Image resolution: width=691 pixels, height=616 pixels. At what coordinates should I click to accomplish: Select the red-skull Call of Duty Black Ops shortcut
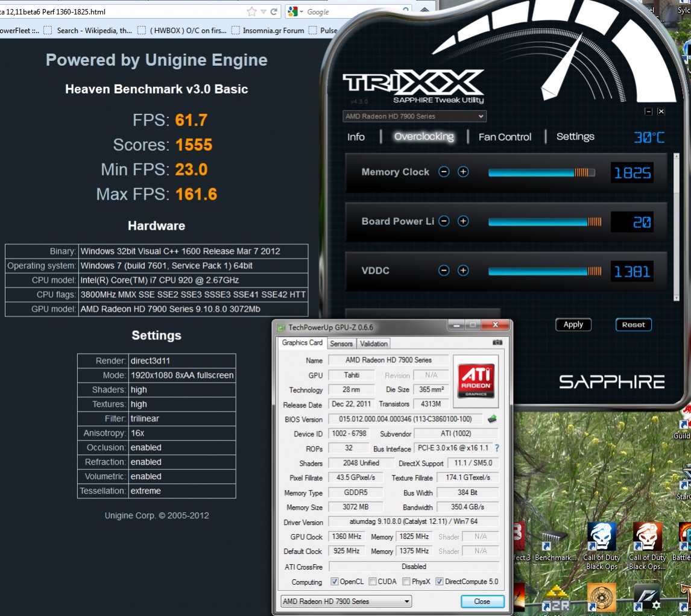(648, 547)
